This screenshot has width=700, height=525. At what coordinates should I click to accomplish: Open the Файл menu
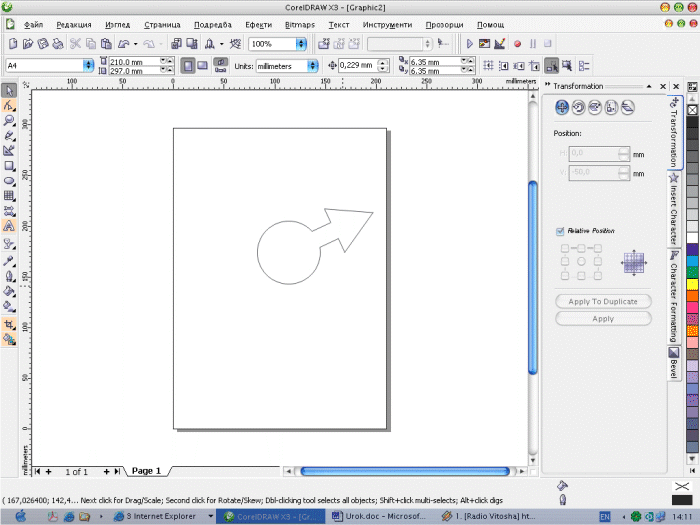[x=33, y=25]
